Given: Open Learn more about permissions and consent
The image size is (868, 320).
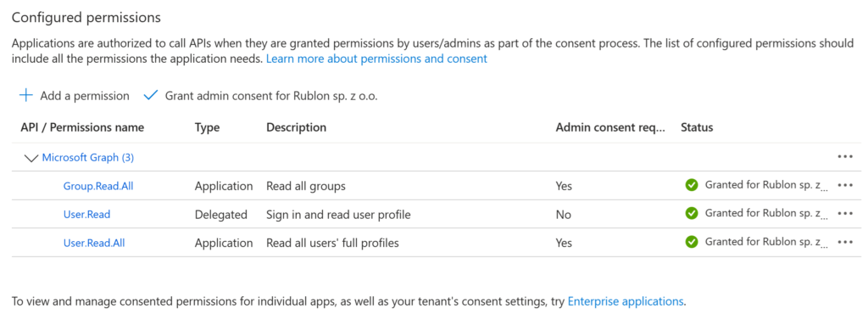Looking at the screenshot, I should [x=376, y=59].
